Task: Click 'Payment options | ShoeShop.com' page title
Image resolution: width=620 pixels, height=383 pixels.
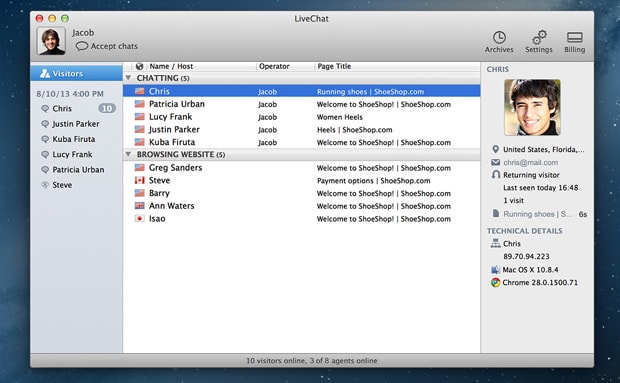Action: pyautogui.click(x=373, y=181)
